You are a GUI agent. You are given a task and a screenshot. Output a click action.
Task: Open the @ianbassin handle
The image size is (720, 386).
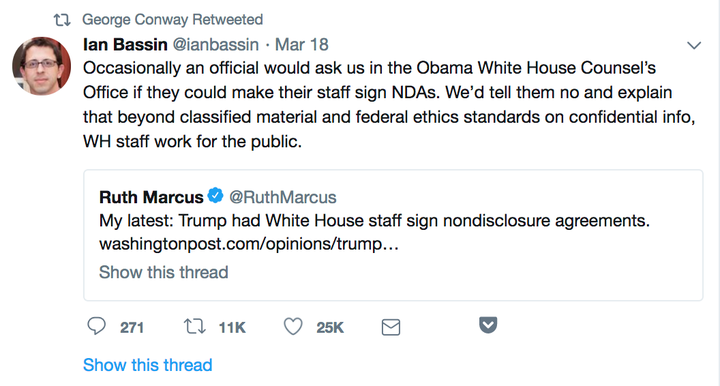click(x=215, y=45)
